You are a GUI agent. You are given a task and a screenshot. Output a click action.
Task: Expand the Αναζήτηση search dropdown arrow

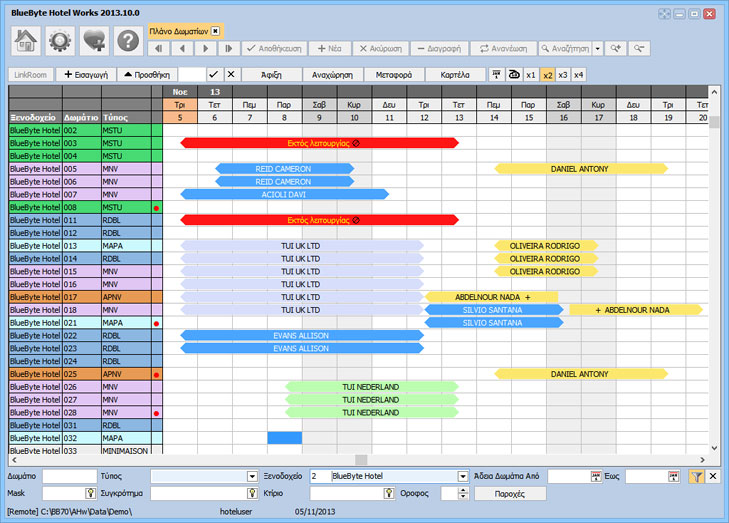(598, 48)
